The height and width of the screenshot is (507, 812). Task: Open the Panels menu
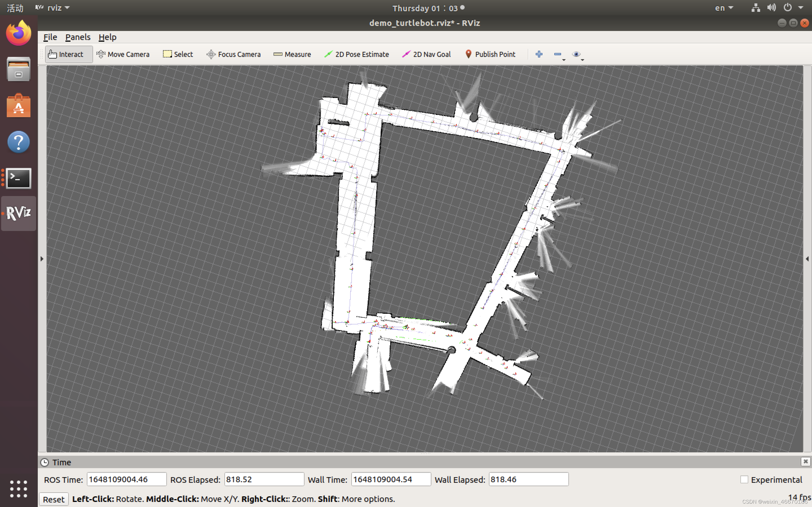pos(78,37)
